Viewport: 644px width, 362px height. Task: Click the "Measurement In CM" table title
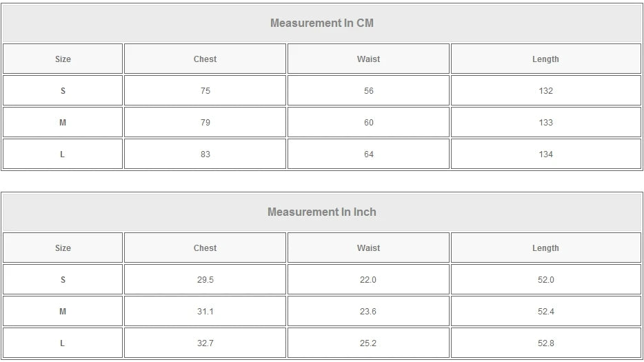point(322,23)
